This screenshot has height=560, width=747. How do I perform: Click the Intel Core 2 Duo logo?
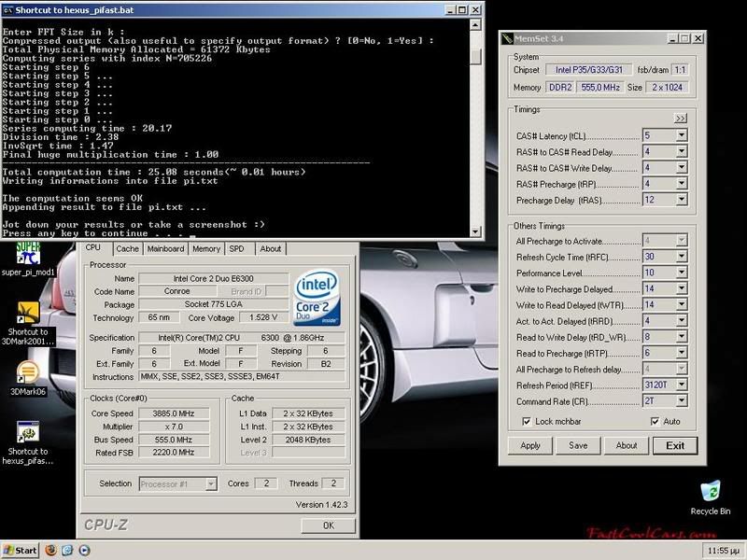pyautogui.click(x=317, y=298)
